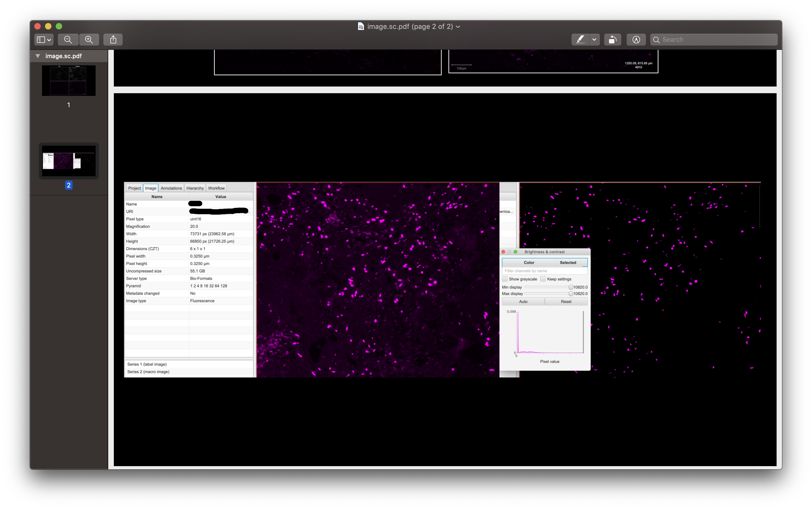Screen dimensions: 812x509
Task: Activate the Search field magnifier
Action: click(x=656, y=39)
